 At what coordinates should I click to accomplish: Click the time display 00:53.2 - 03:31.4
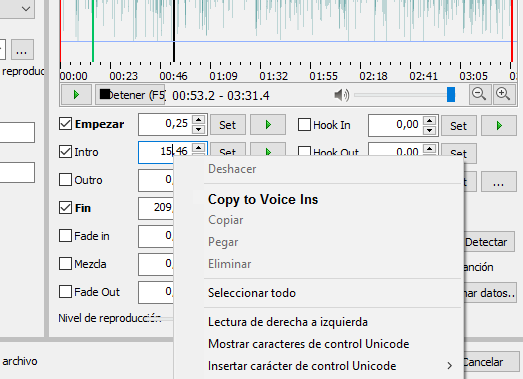[x=220, y=96]
